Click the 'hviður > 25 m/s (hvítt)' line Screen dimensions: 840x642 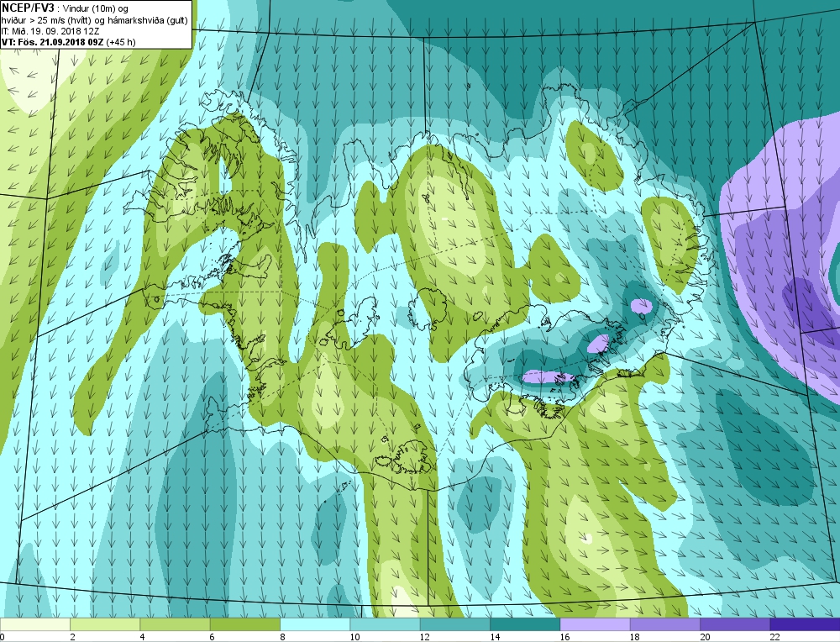[x=45, y=20]
